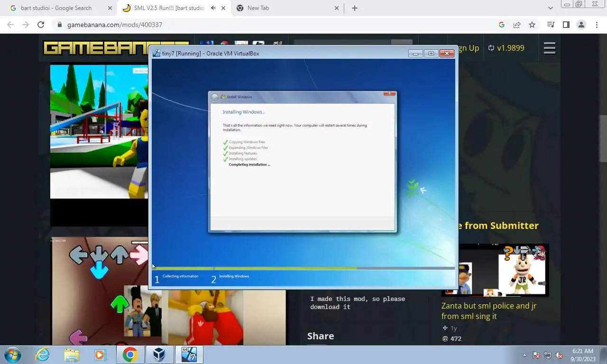
Task: Open the Roblox playground mod screenshot
Action: tap(99, 132)
